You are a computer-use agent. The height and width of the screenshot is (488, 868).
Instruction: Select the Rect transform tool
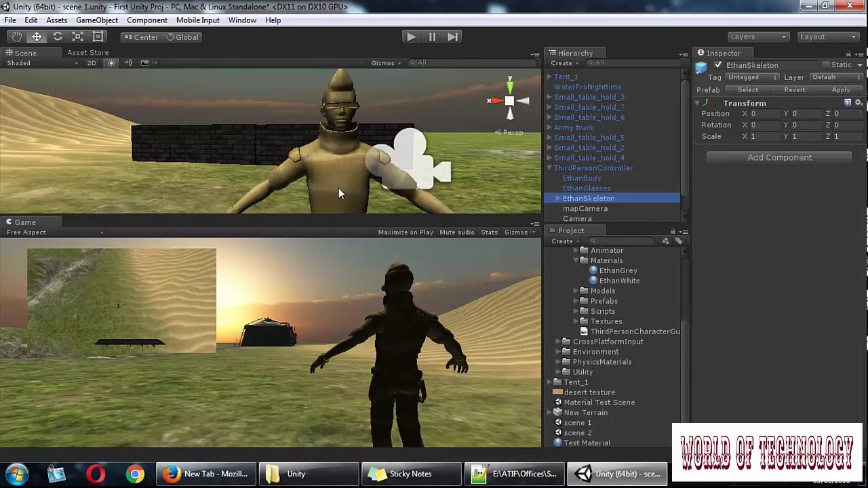coord(98,37)
